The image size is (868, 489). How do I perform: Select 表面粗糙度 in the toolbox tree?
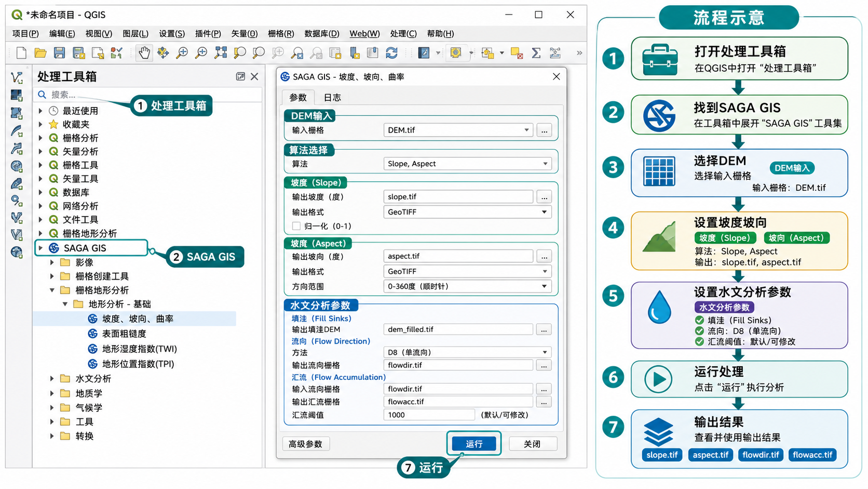tap(124, 334)
